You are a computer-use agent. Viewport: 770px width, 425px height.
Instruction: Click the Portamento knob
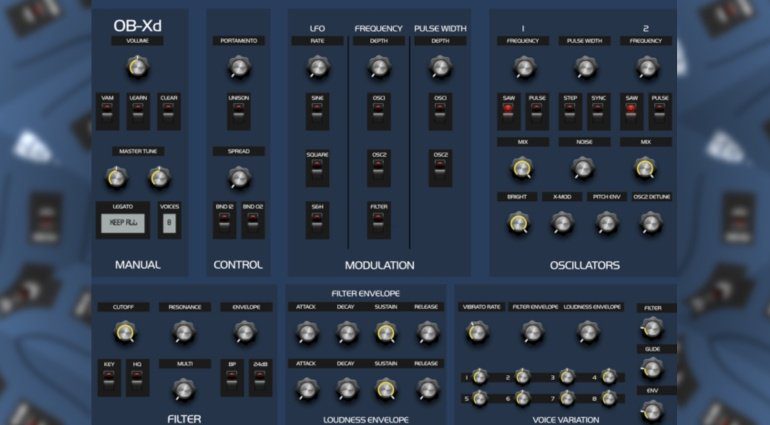(238, 67)
